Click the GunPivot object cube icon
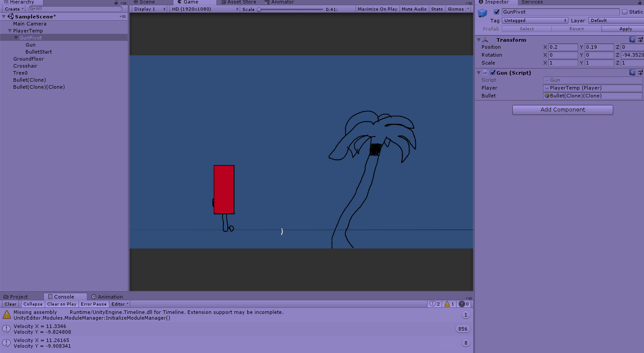The image size is (644, 353). [x=483, y=13]
